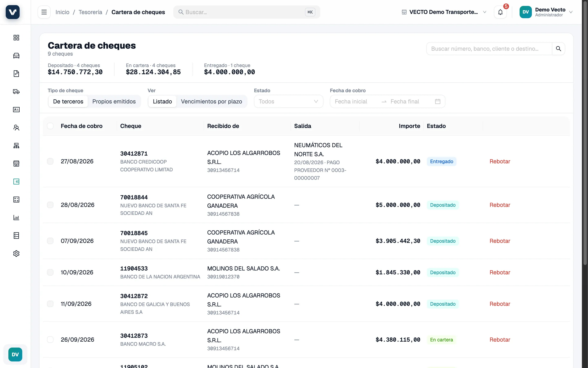Switch to 'Listado' view
588x368 pixels.
click(x=162, y=101)
